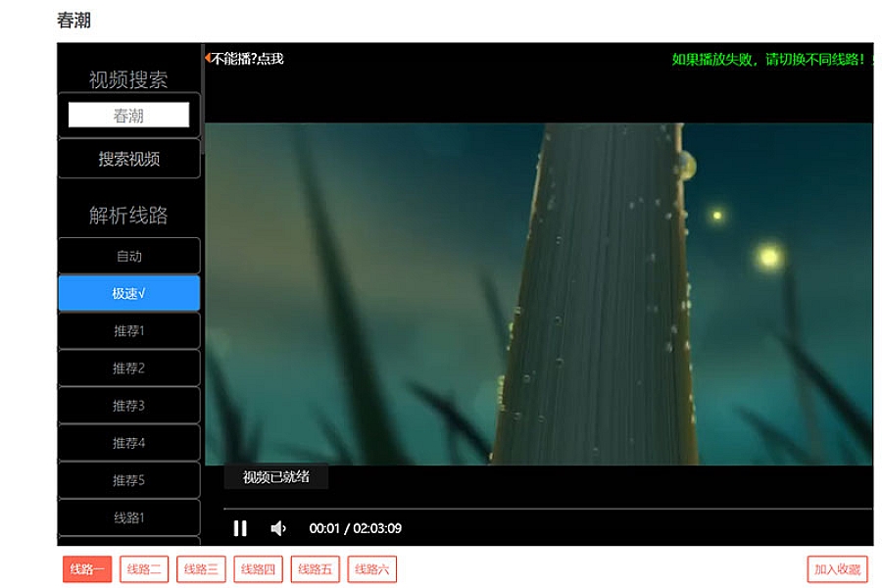This screenshot has width=882, height=588.
Task: Click the 视频搜索 sidebar heading
Action: (x=128, y=79)
